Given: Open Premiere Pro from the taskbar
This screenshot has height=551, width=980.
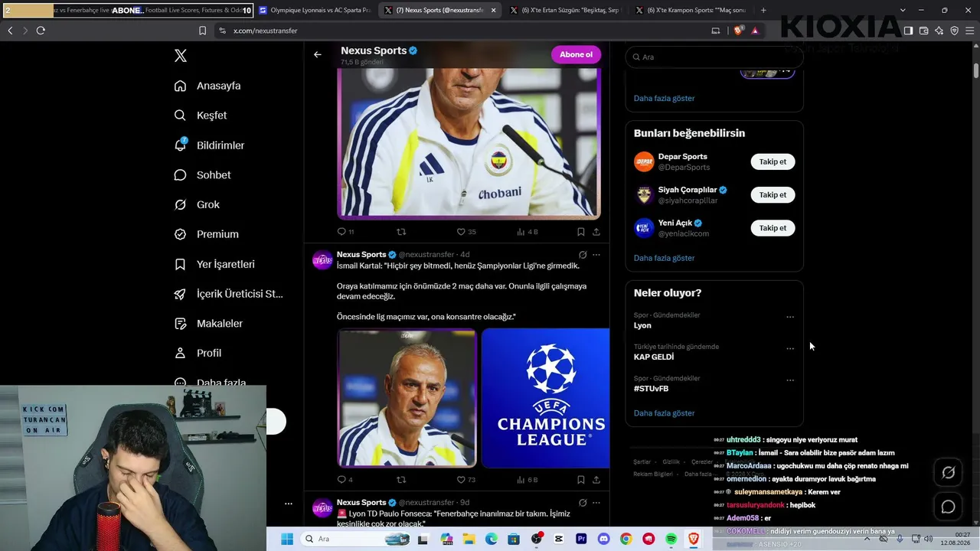Looking at the screenshot, I should (x=581, y=539).
